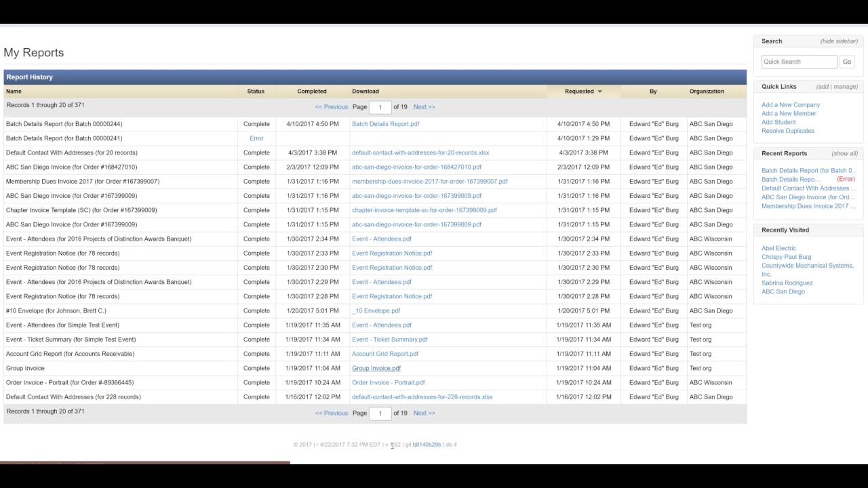The width and height of the screenshot is (868, 488).
Task: Open recently visited Chrispy Paul Burg
Action: pos(786,258)
